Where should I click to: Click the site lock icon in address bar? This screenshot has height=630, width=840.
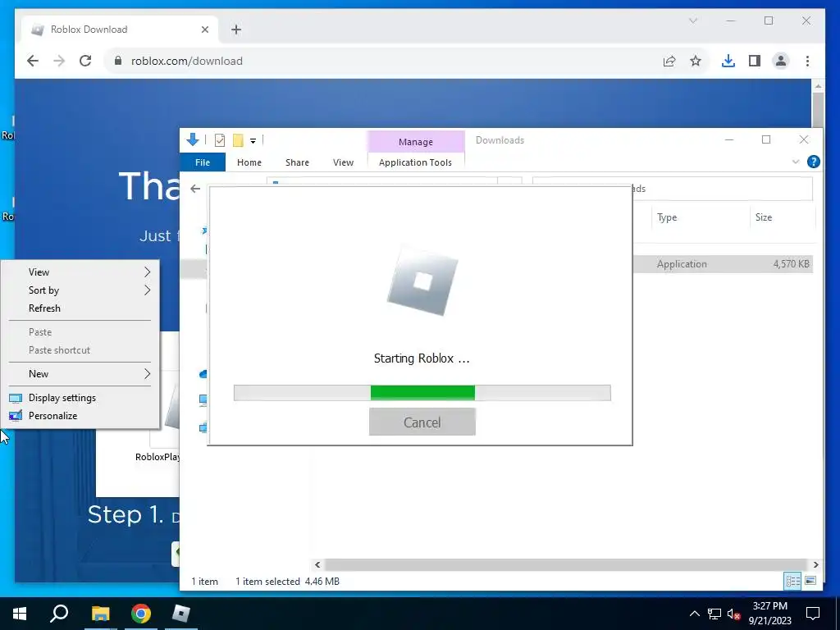coord(118,61)
